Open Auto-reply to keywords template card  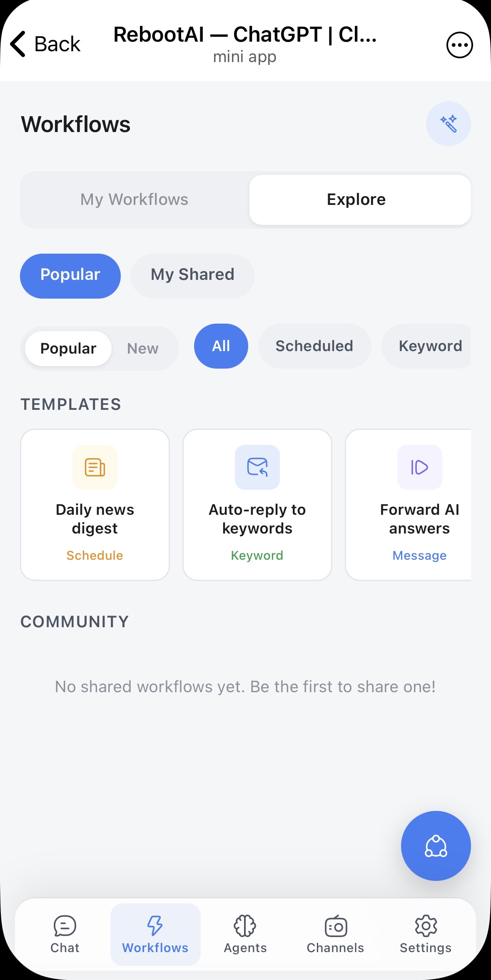click(257, 504)
